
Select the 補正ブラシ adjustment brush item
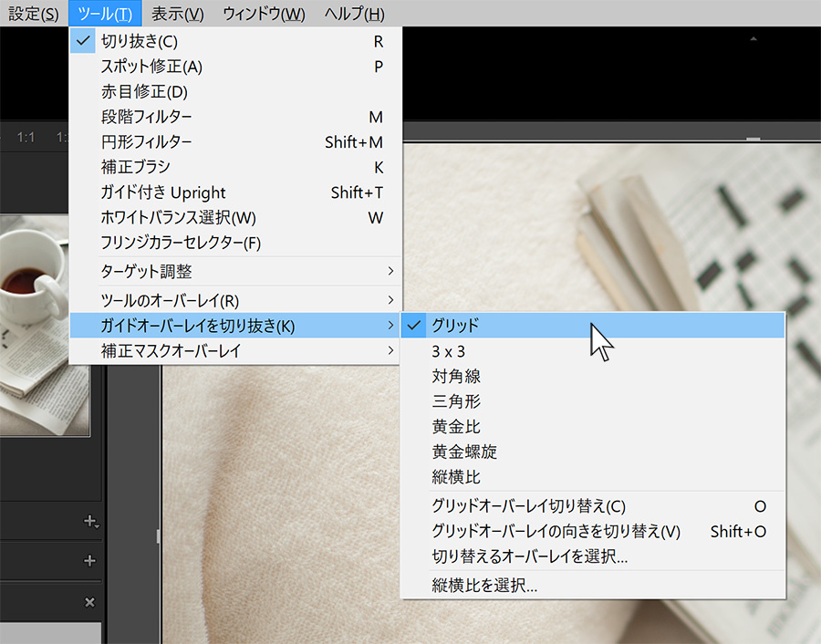click(136, 167)
